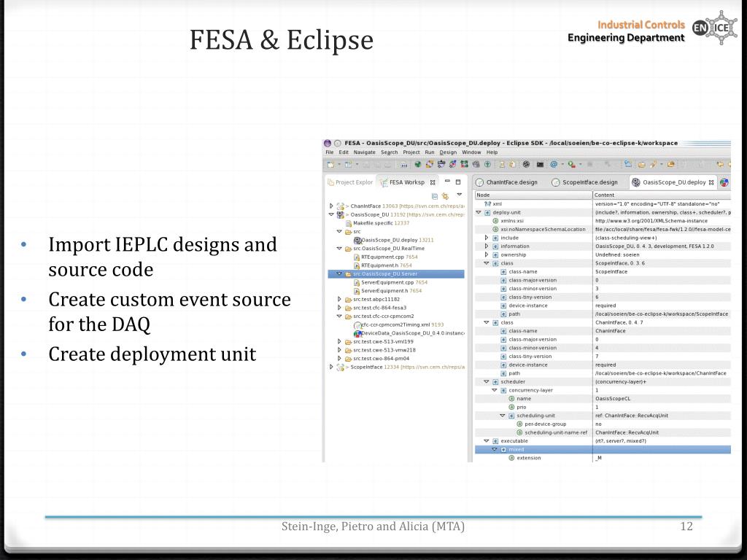Expand the src.test.abpc11182 folder
The height and width of the screenshot is (560, 747).
[x=339, y=300]
